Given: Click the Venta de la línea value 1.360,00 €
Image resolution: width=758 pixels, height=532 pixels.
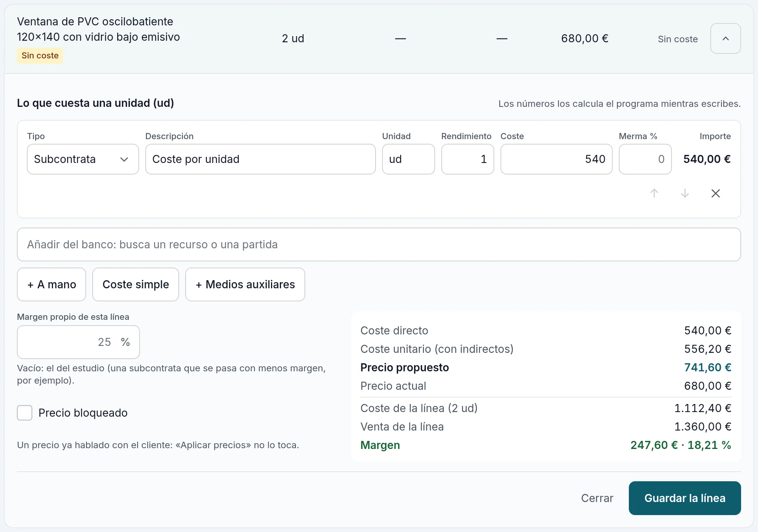Looking at the screenshot, I should click(x=703, y=427).
